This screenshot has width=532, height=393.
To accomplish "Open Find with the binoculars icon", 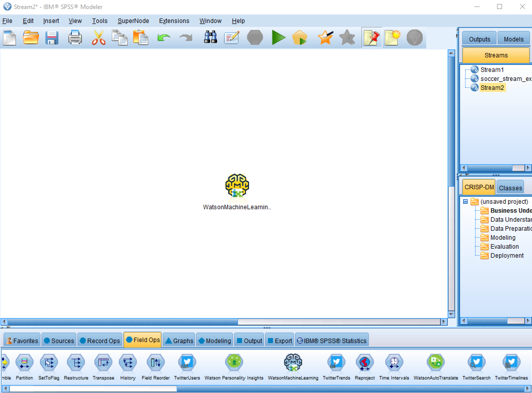I will [x=210, y=37].
